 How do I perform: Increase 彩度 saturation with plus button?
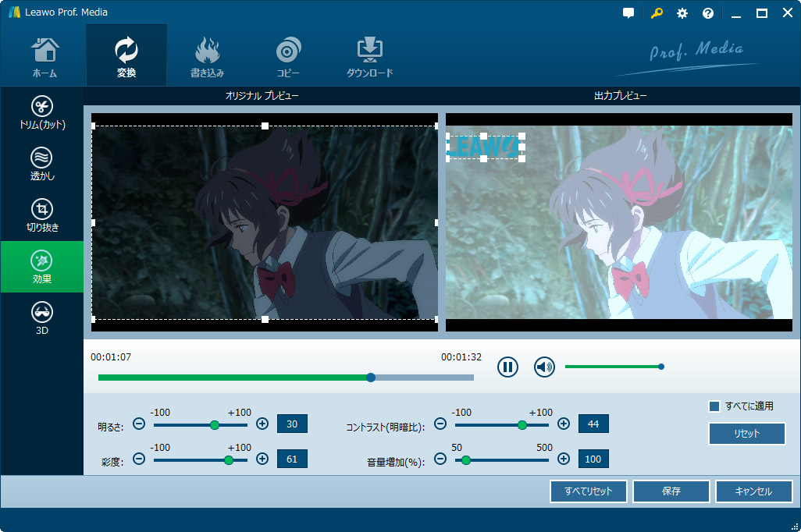point(262,459)
